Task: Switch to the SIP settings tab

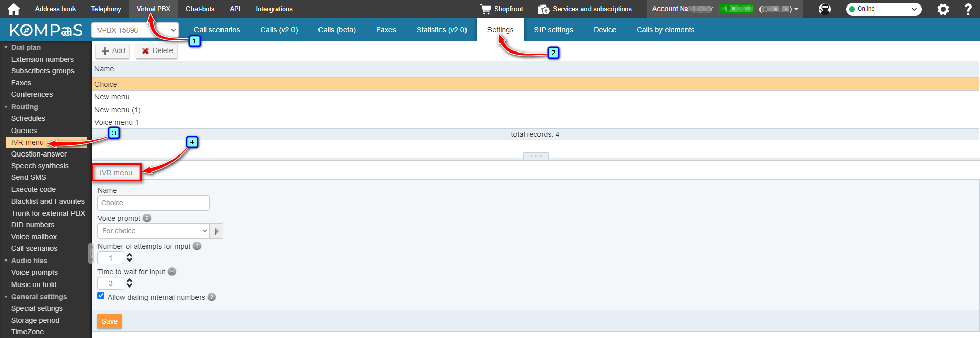Action: (x=554, y=30)
